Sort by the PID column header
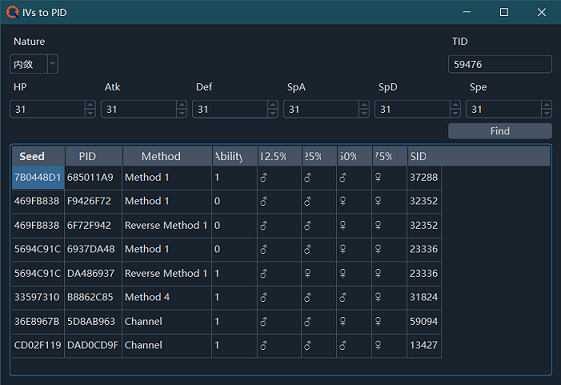Viewport: 561px width, 385px height. (x=94, y=156)
